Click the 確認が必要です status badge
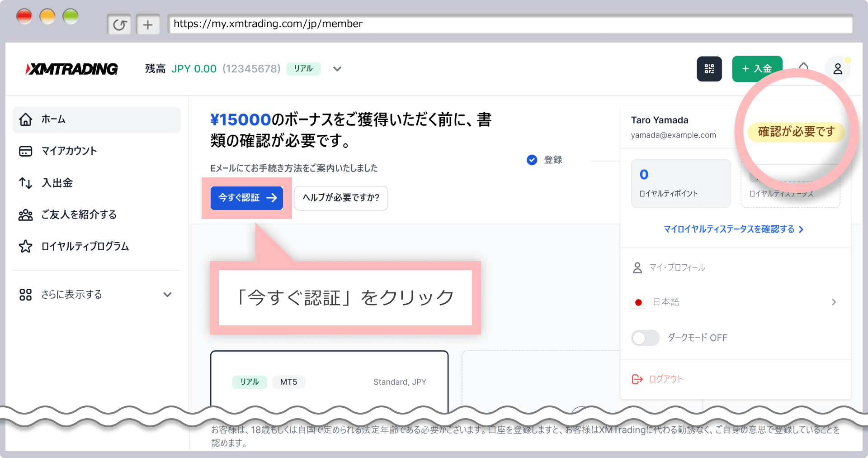 point(796,132)
